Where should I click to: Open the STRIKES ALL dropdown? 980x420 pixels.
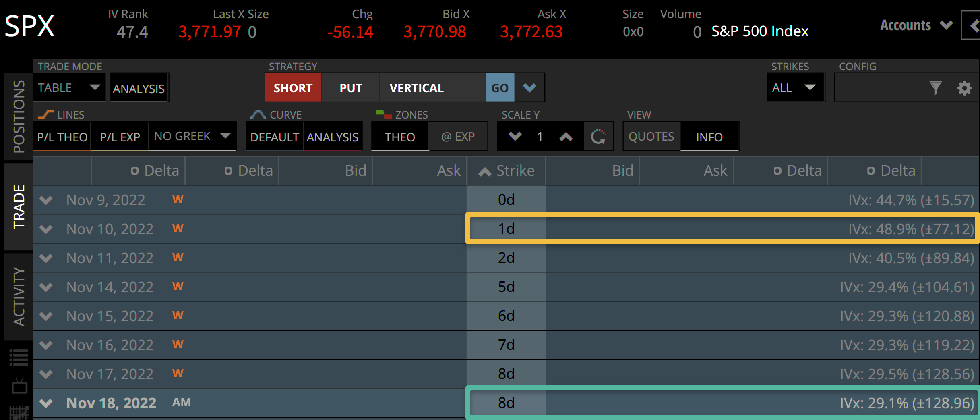794,87
